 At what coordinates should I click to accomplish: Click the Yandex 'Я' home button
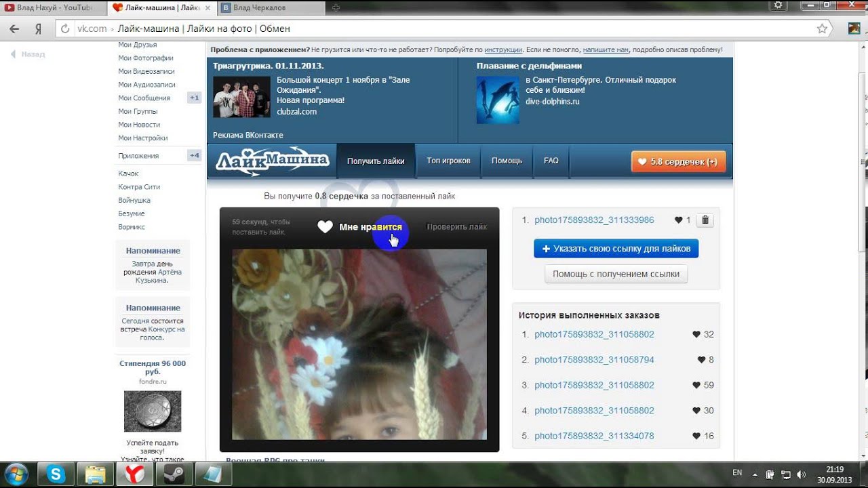[x=39, y=29]
